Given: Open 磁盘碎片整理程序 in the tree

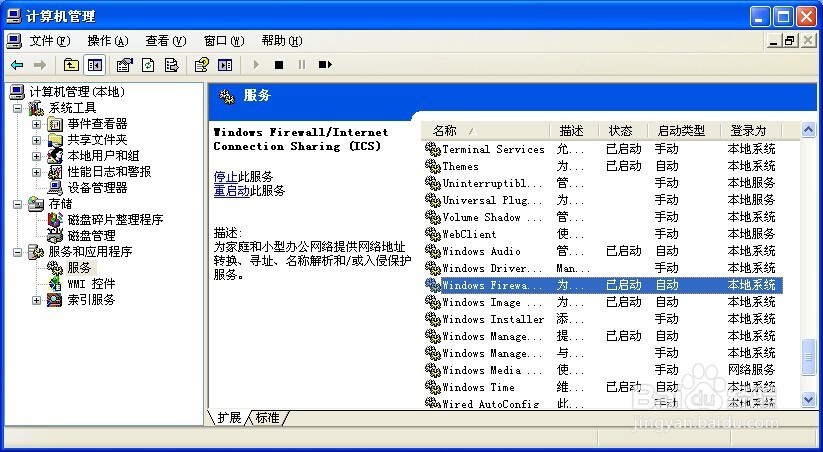Looking at the screenshot, I should [115, 220].
